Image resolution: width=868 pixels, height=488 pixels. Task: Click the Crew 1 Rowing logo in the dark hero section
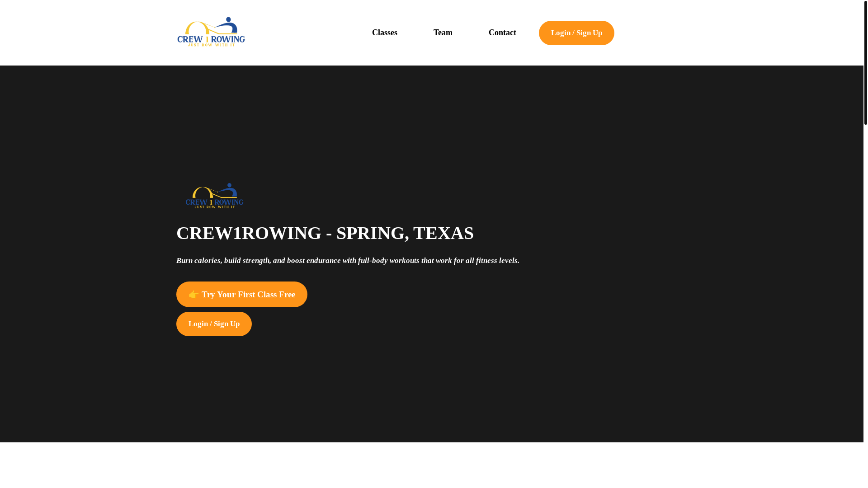[214, 196]
